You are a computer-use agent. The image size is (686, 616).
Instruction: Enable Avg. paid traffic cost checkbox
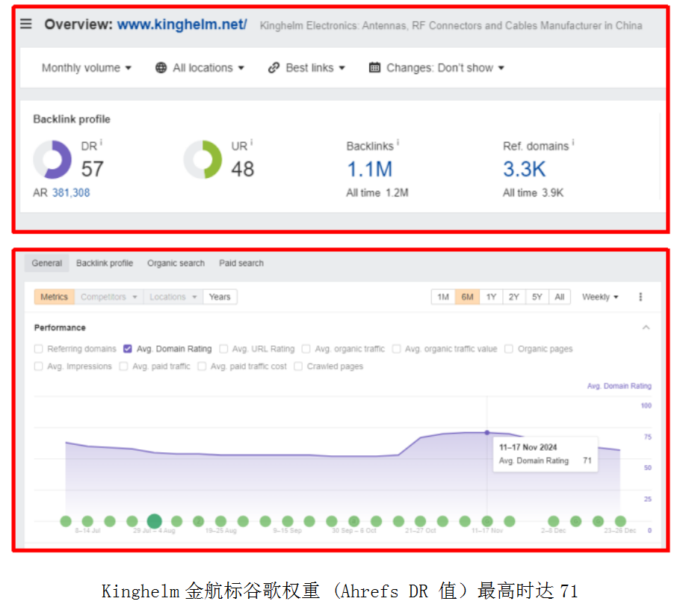(x=202, y=366)
